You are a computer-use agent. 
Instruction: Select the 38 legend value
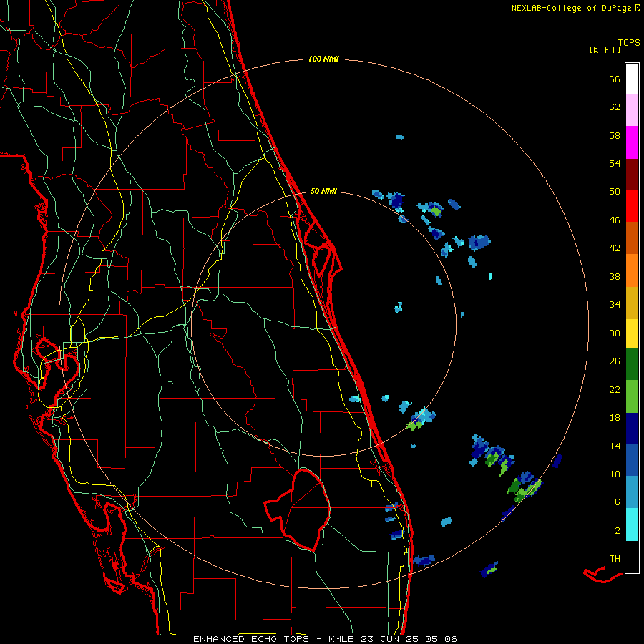point(615,276)
